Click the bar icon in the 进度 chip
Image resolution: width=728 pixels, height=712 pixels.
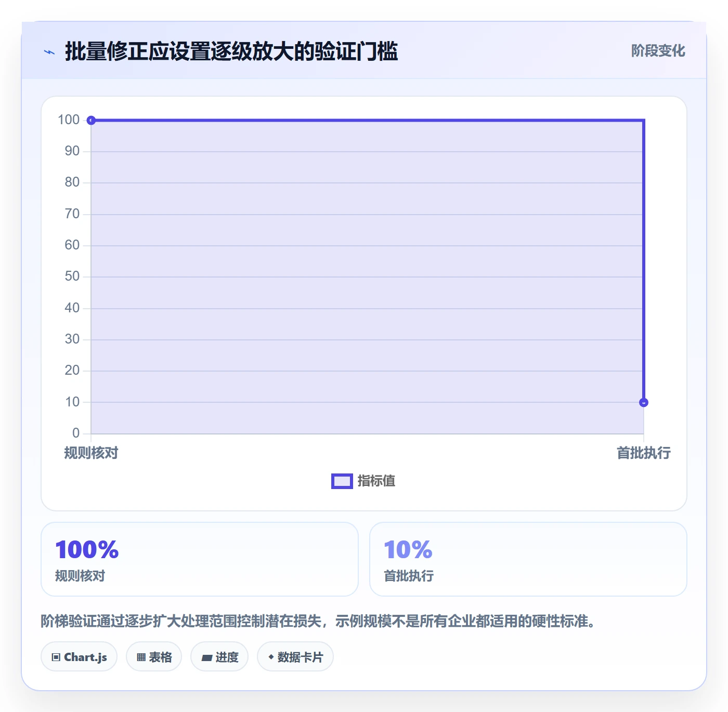pyautogui.click(x=206, y=658)
